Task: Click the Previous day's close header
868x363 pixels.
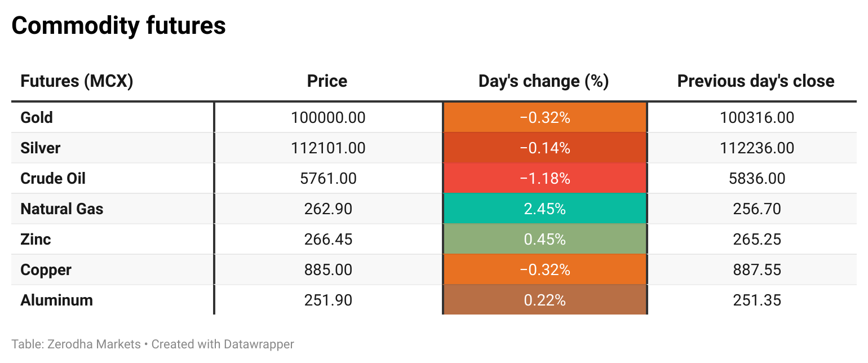Action: coord(755,81)
